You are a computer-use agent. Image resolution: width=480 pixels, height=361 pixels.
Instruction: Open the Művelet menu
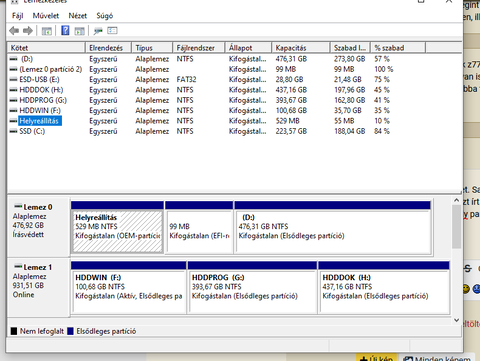46,16
